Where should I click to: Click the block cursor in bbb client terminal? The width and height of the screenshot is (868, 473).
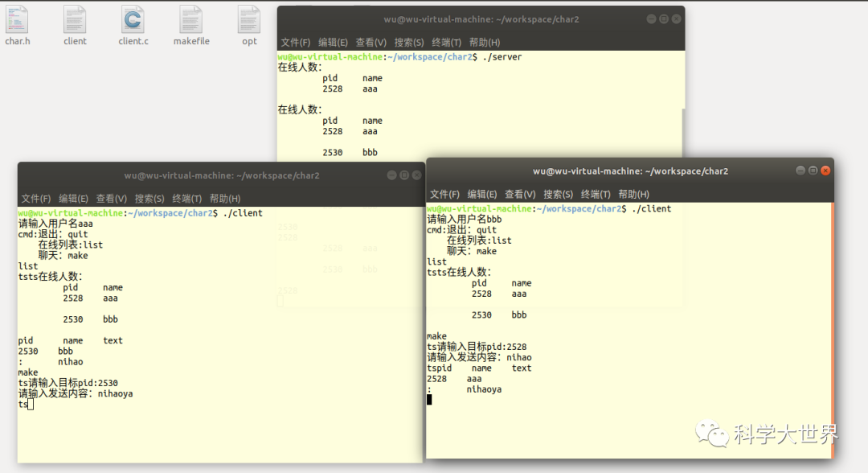[x=429, y=399]
